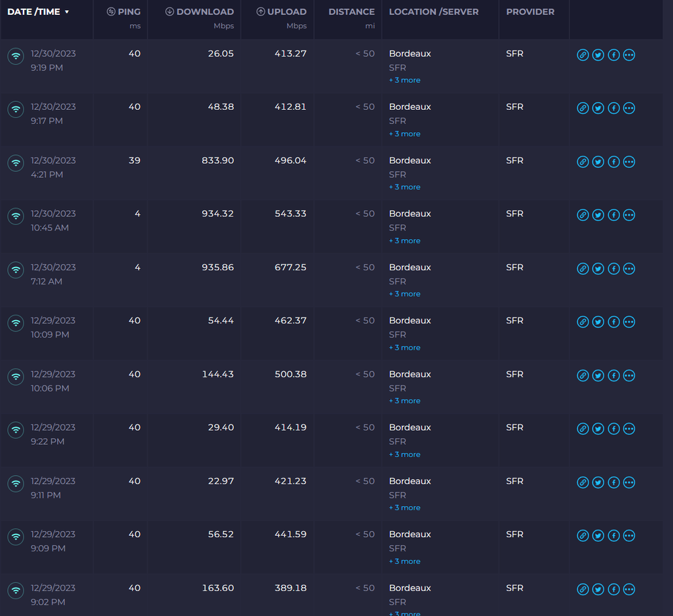The width and height of the screenshot is (673, 616).
Task: Share 4:21 PM result on Facebook
Action: [614, 162]
